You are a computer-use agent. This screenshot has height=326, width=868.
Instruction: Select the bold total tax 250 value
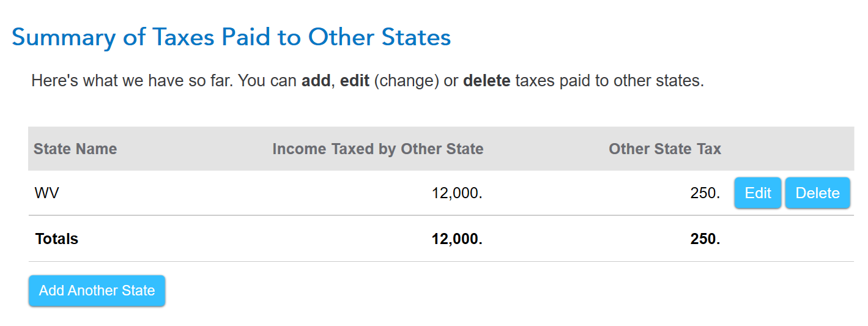[x=705, y=239]
